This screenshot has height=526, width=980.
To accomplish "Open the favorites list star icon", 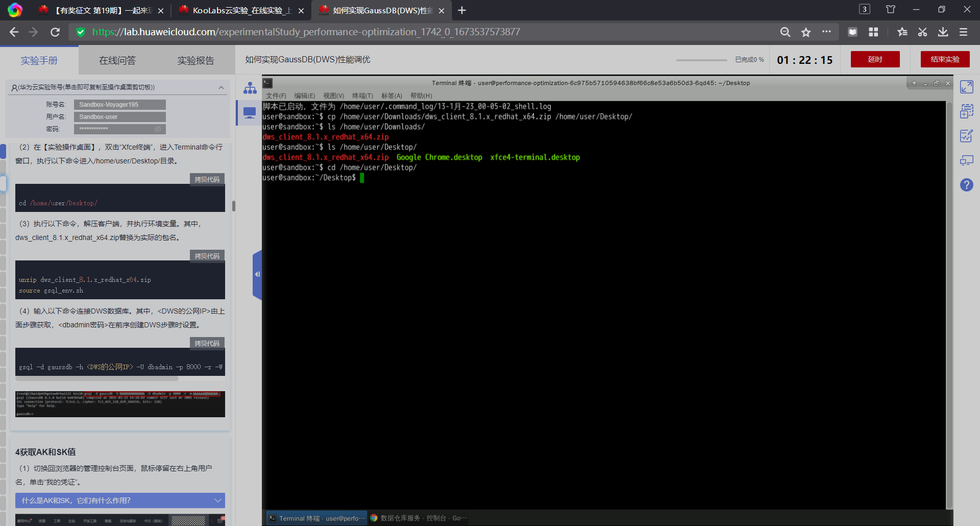I will coord(902,32).
